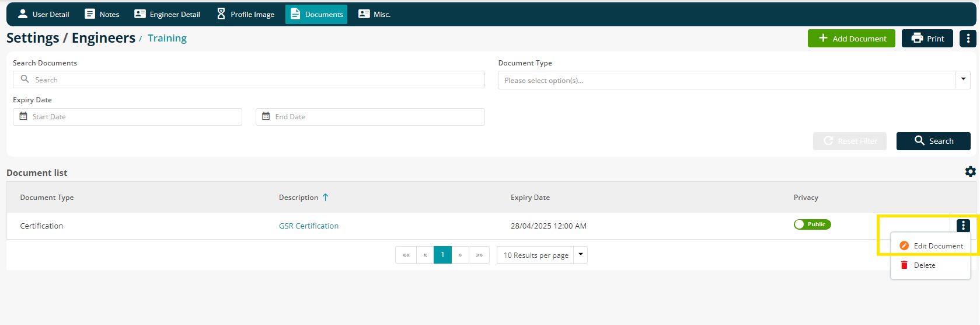Go to the previous results page
This screenshot has width=980, height=325.
[425, 255]
